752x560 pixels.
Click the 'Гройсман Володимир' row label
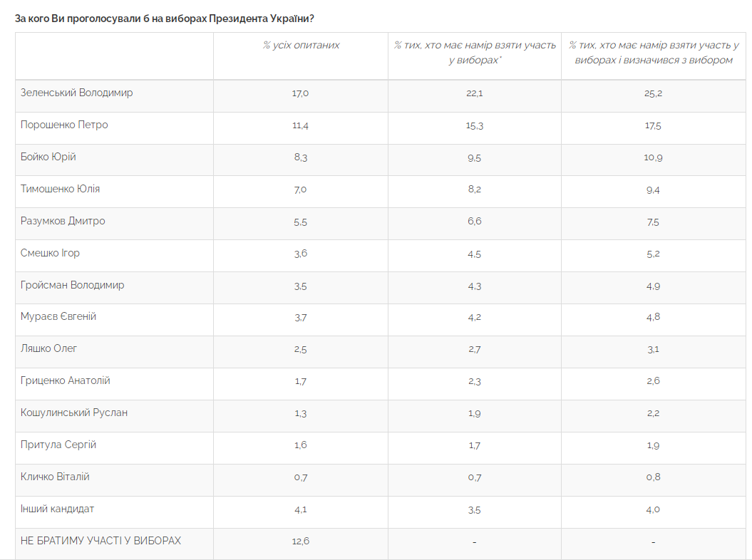point(73,285)
